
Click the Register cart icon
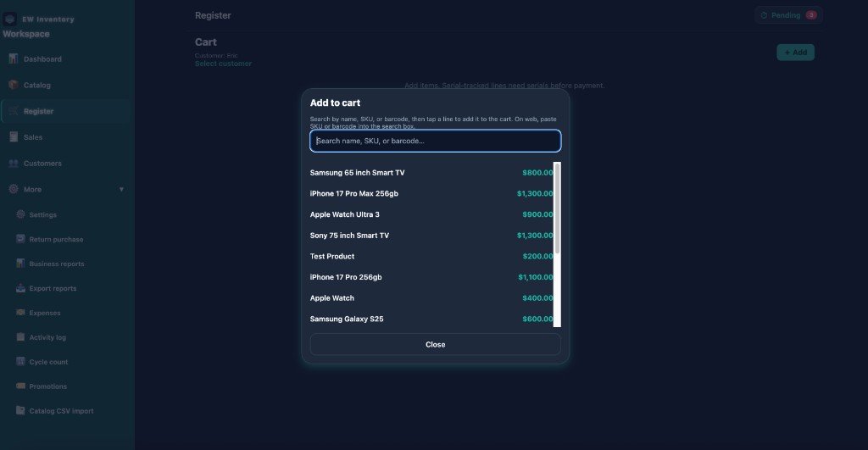(14, 111)
